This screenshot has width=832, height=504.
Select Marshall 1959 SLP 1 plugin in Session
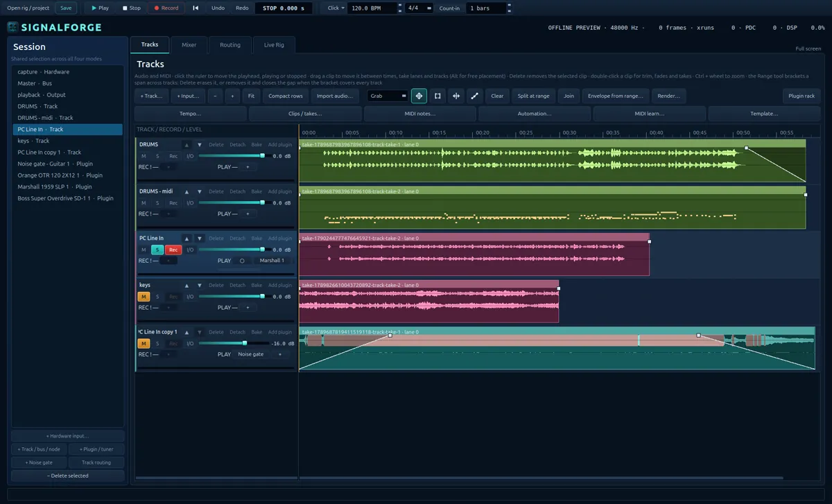(x=67, y=186)
